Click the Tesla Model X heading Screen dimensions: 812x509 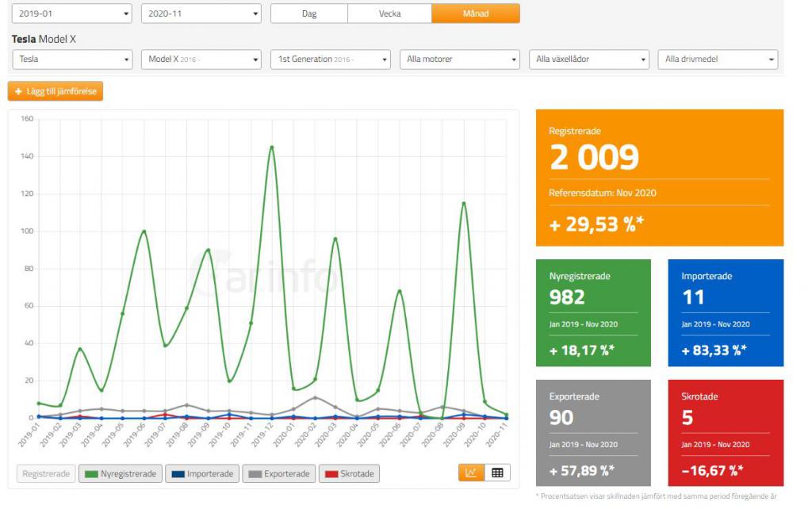(44, 39)
